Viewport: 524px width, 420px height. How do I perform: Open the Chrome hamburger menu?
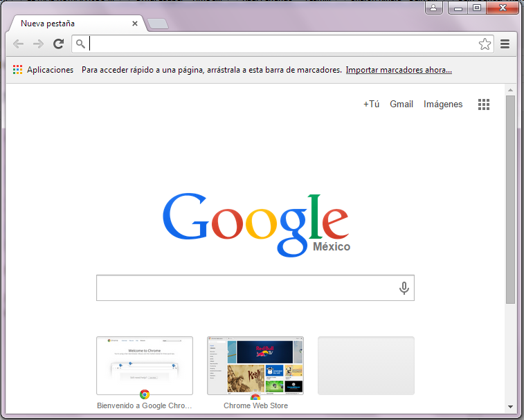tap(505, 44)
